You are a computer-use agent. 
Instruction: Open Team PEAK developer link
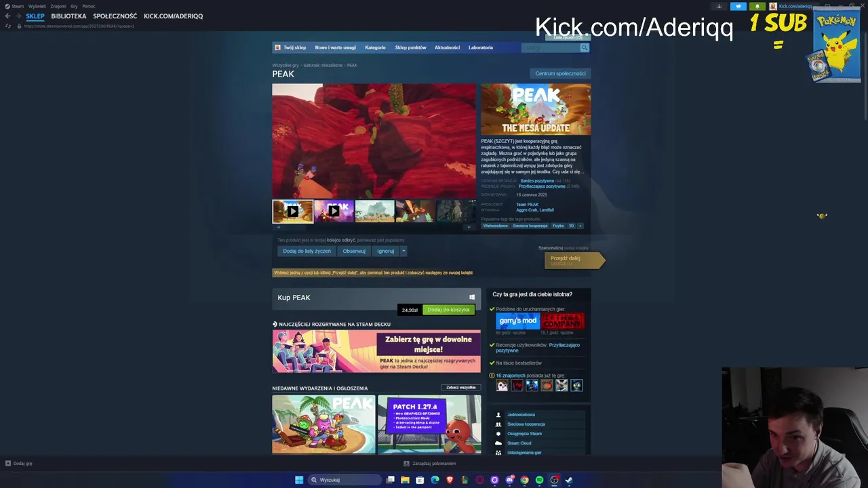click(x=528, y=205)
